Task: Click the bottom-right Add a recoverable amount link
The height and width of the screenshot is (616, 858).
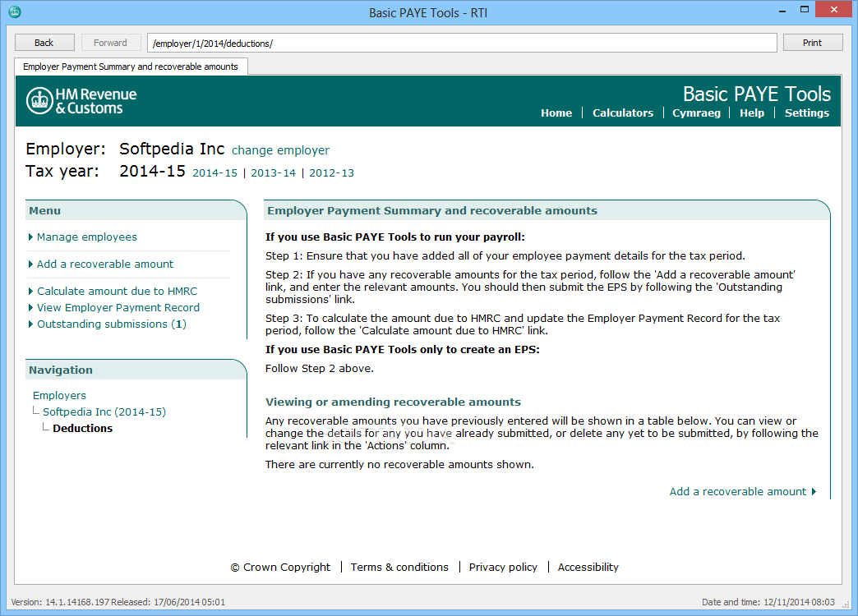Action: coord(738,491)
